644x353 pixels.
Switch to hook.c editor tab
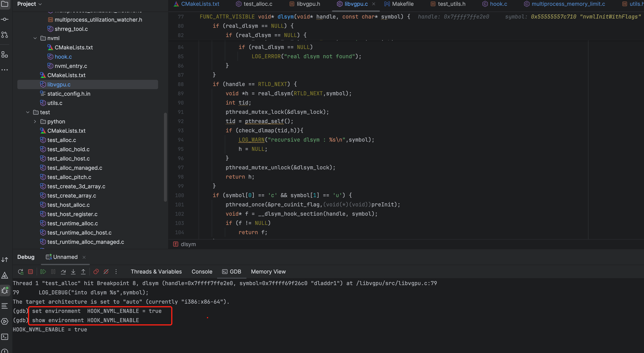(x=495, y=4)
